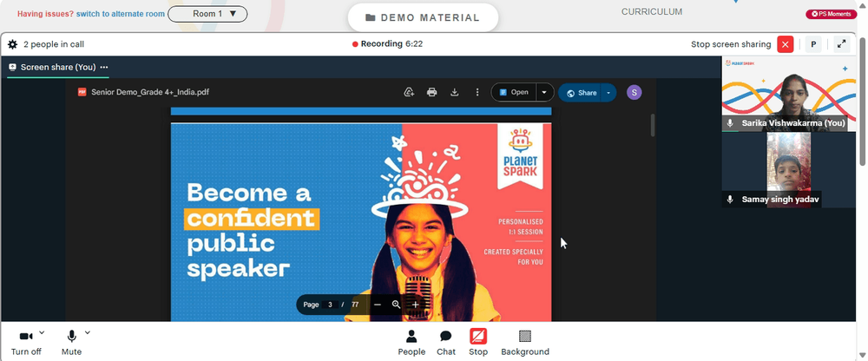
Task: Open the Demo Material tab
Action: [423, 17]
